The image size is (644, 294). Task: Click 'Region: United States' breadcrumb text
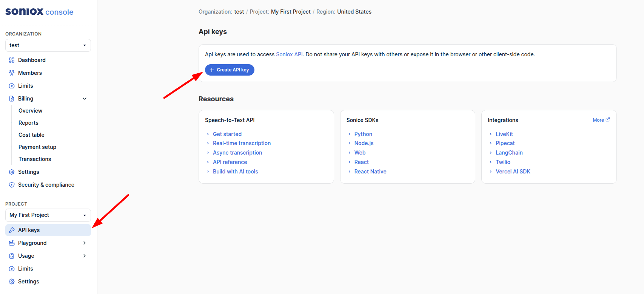click(344, 12)
